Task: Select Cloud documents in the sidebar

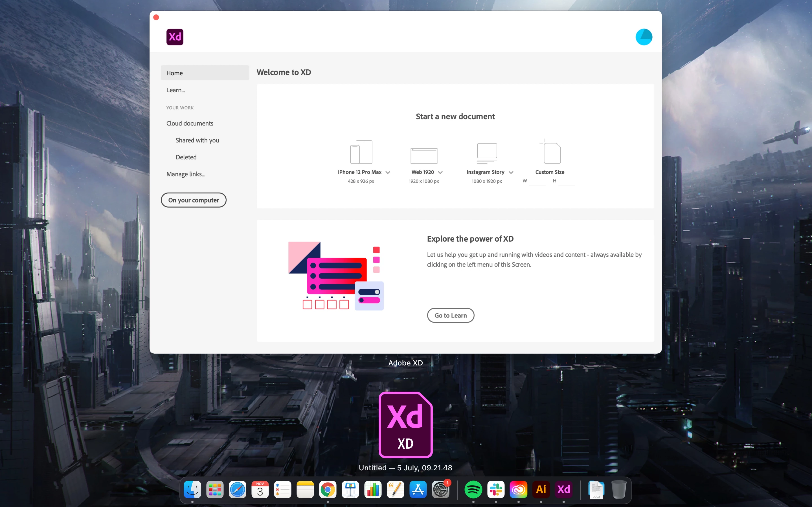Action: coord(190,124)
